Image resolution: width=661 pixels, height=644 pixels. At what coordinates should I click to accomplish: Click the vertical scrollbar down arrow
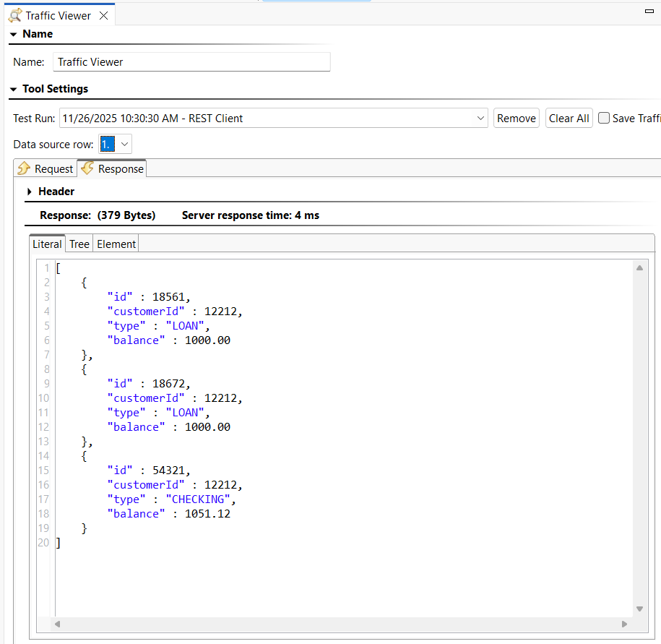639,609
